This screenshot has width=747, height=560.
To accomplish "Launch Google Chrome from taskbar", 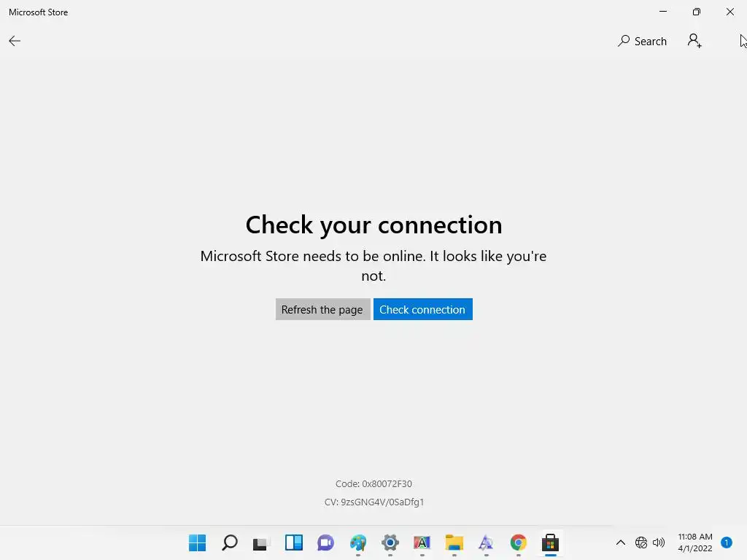I will point(519,542).
